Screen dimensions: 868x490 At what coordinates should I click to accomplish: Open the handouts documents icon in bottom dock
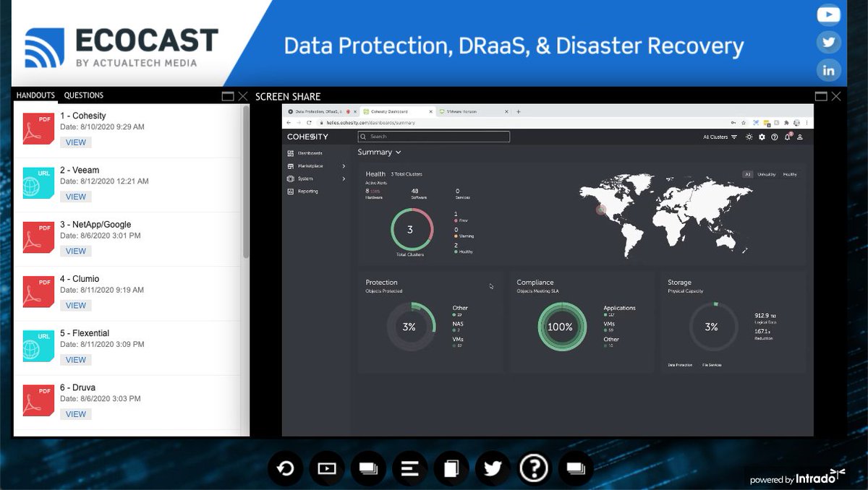[451, 468]
